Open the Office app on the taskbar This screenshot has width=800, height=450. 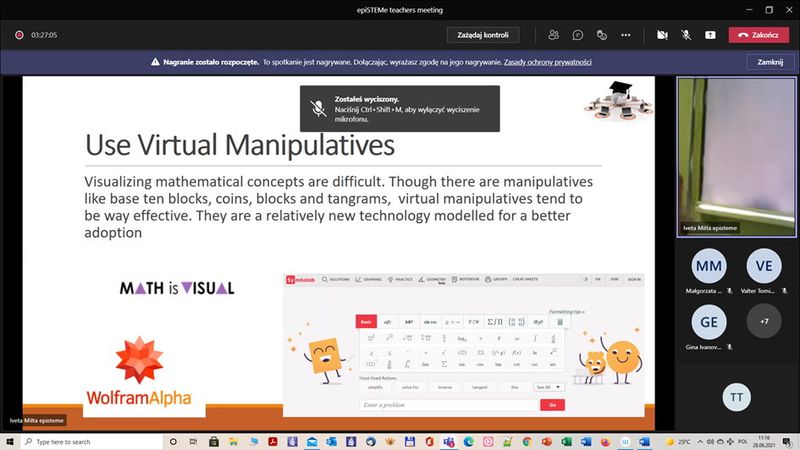pos(430,442)
